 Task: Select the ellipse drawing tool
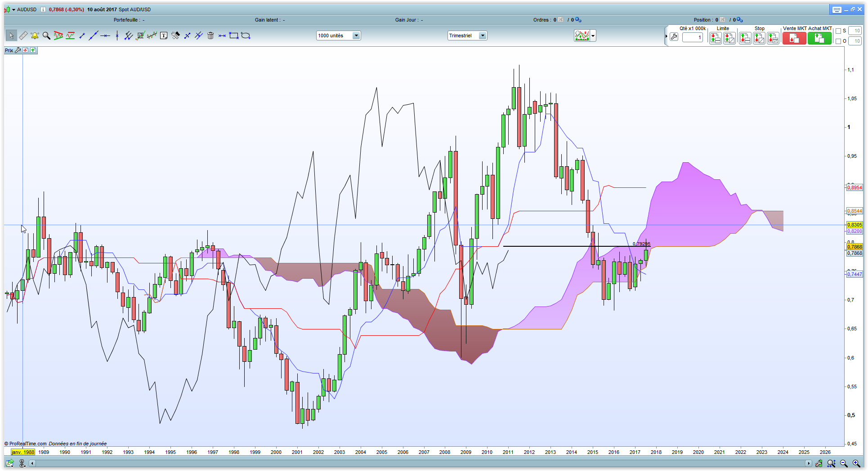click(246, 36)
